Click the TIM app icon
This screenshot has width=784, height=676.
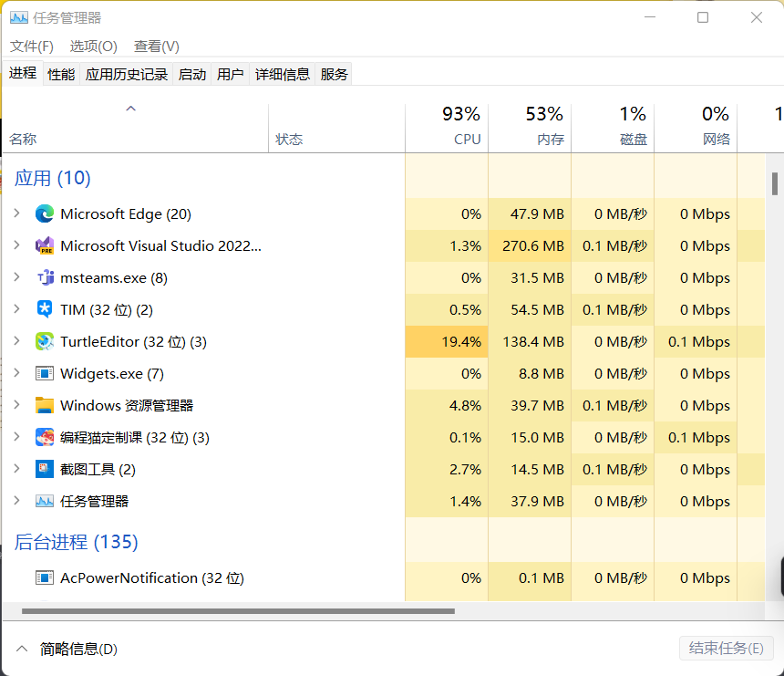tap(45, 310)
